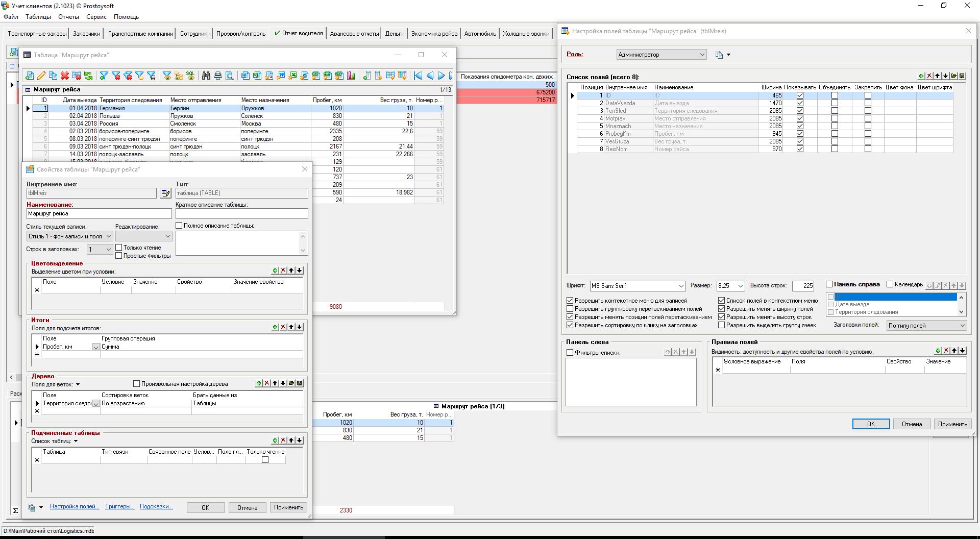Switch to 'Авансовые отчеты' tab

click(x=354, y=34)
